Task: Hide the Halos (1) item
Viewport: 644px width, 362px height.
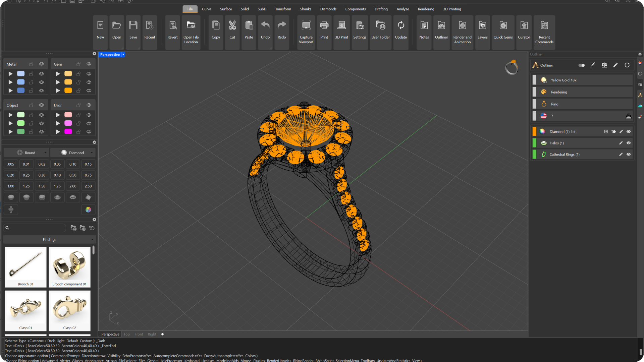Action: [629, 143]
